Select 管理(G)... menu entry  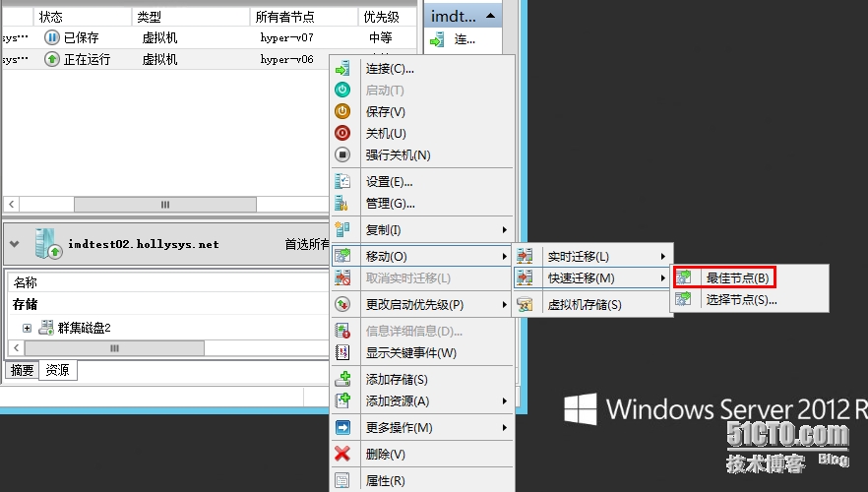click(391, 203)
